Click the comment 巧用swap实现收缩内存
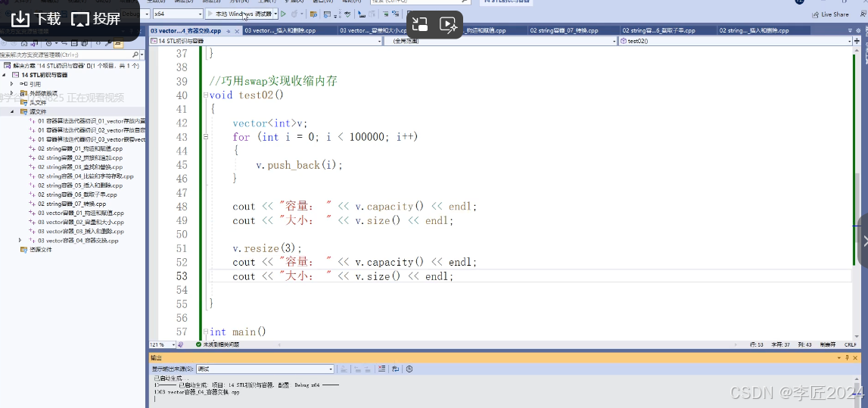868x408 pixels. tap(273, 82)
